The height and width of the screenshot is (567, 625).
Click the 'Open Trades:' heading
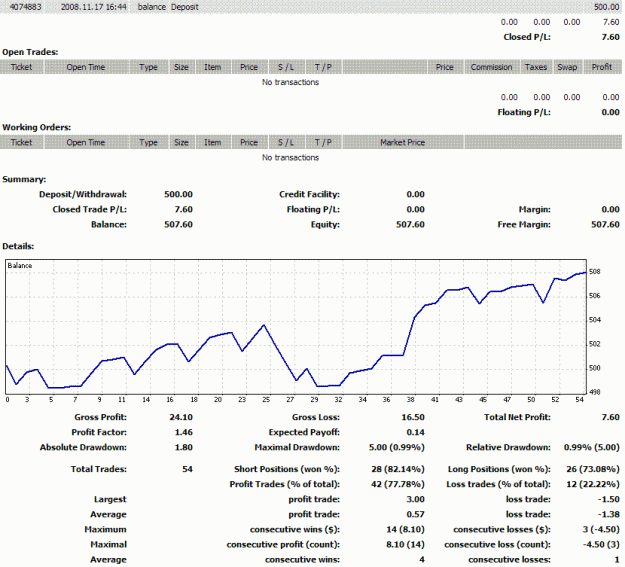click(30, 52)
